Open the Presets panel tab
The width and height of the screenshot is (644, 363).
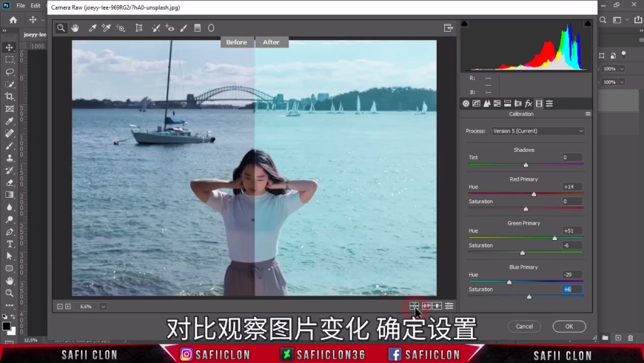[549, 104]
